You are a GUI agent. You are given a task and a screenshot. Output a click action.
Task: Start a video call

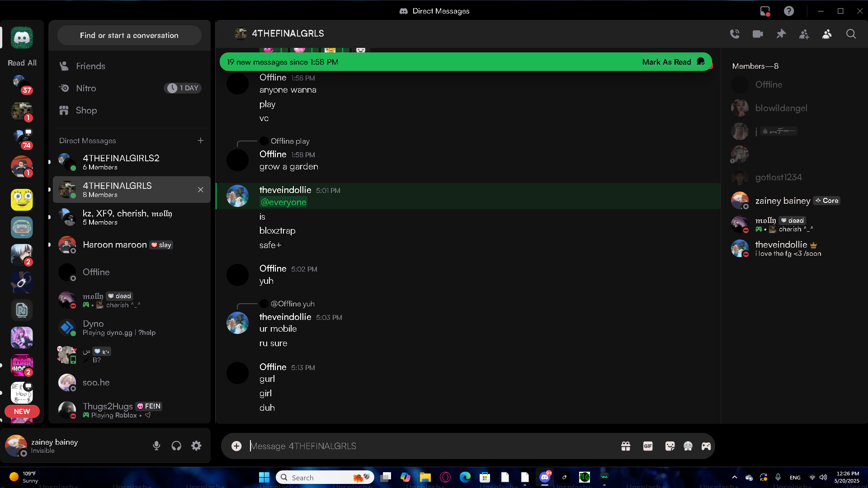(x=758, y=34)
